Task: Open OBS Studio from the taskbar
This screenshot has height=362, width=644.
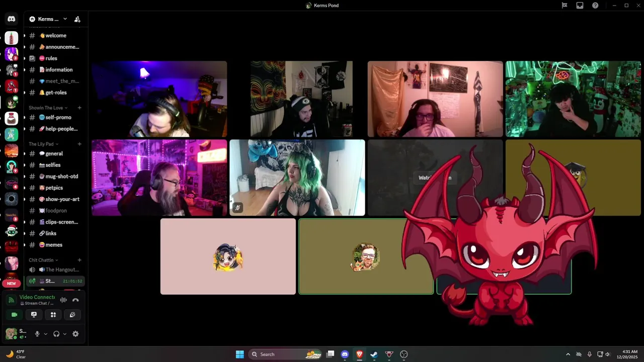Action: tap(404, 354)
